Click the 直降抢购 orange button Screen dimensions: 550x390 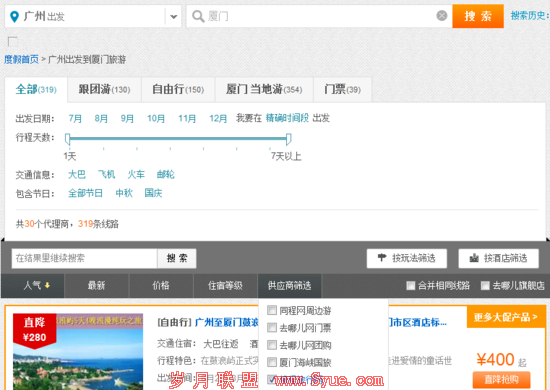[x=501, y=379]
